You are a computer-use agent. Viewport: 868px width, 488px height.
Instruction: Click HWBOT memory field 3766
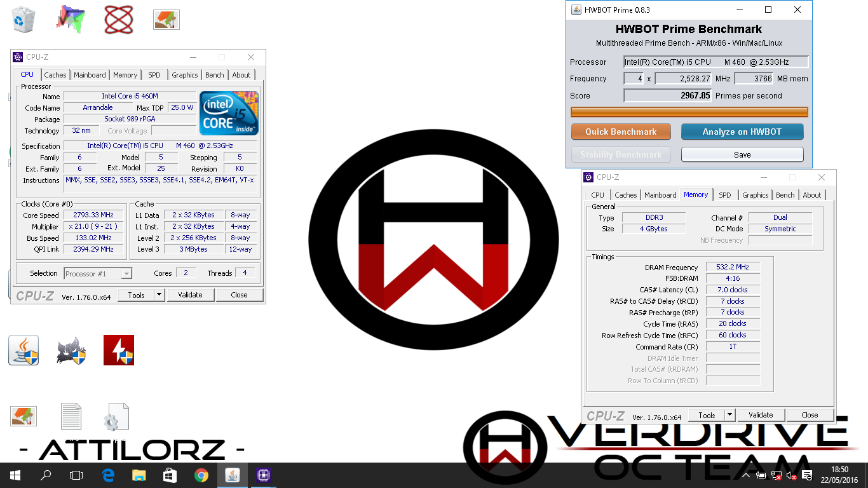point(754,78)
